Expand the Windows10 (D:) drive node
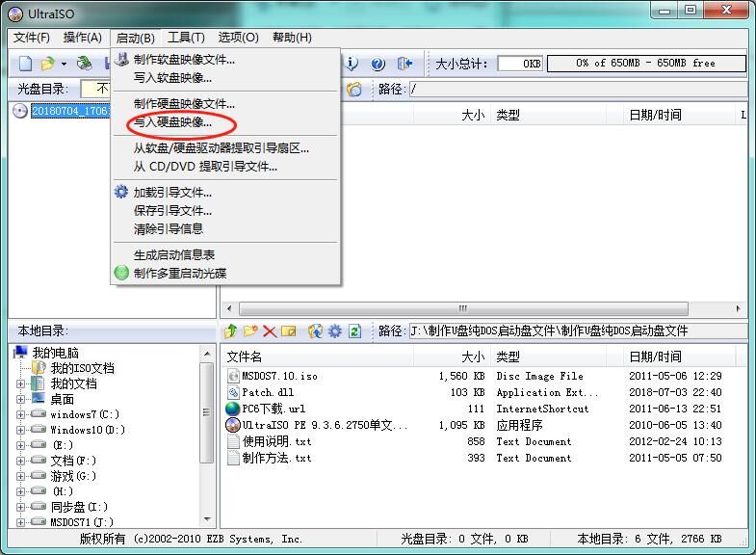 point(20,430)
